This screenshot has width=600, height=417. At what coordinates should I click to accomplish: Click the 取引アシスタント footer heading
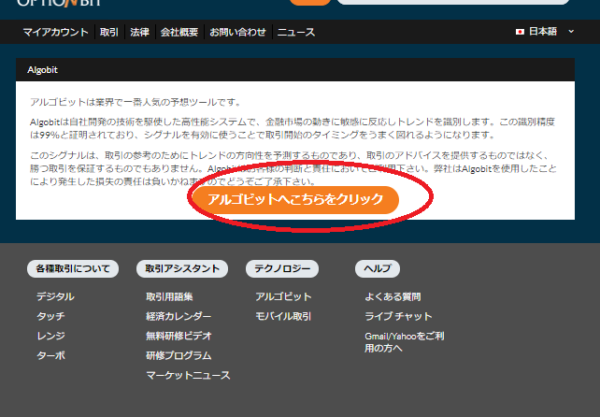click(181, 269)
